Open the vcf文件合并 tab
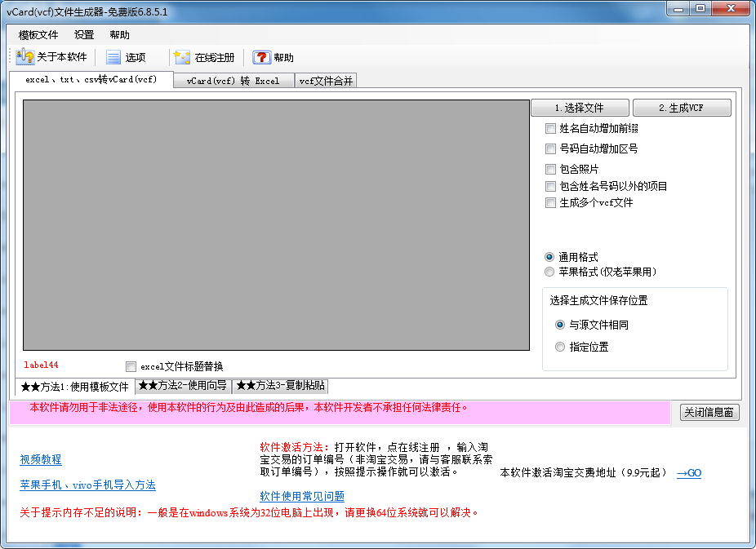756x549 pixels. click(326, 81)
